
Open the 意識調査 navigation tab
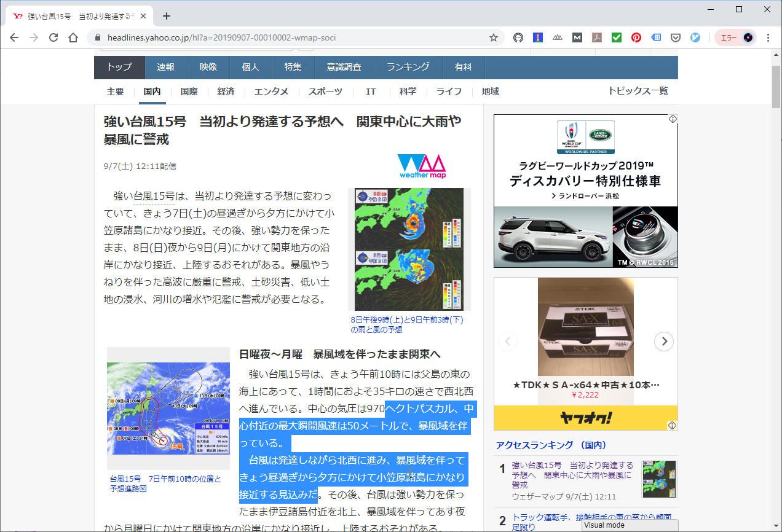tap(344, 68)
